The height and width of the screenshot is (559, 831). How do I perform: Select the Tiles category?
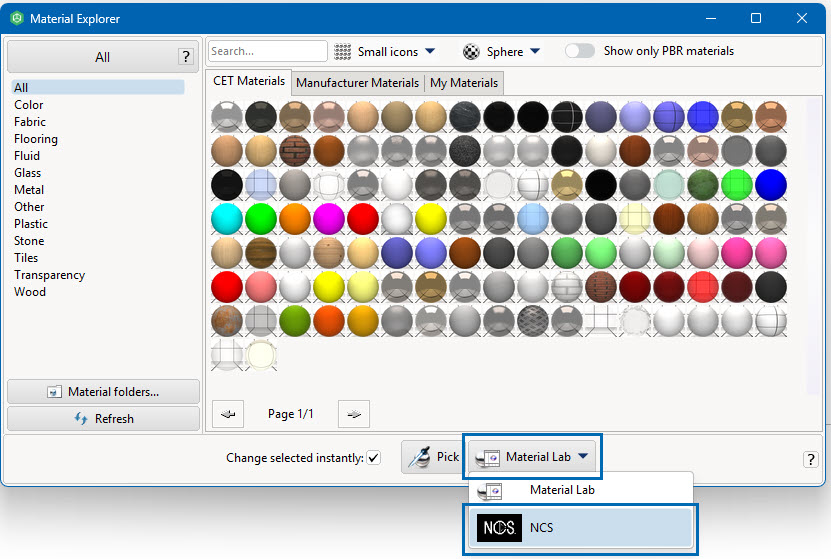point(26,258)
